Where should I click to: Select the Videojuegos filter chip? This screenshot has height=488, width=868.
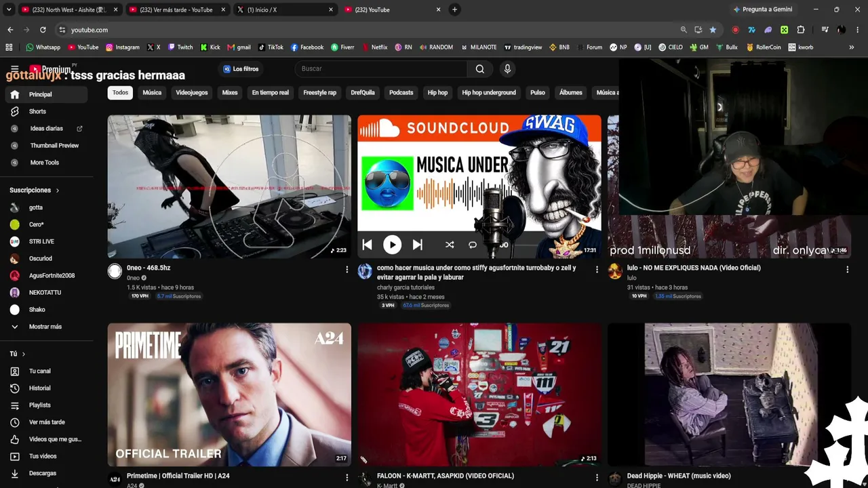pos(192,93)
